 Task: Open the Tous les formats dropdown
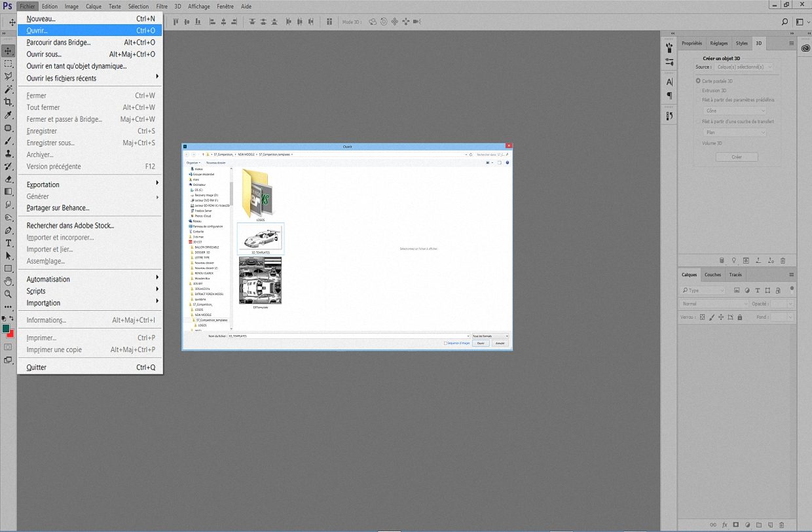490,336
